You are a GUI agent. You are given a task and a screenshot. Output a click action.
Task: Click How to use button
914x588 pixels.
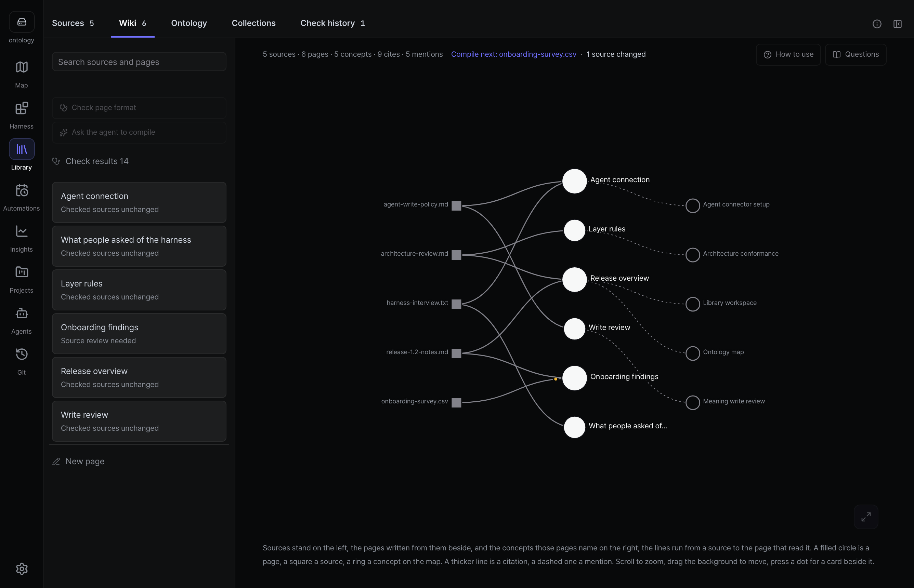[x=788, y=55]
